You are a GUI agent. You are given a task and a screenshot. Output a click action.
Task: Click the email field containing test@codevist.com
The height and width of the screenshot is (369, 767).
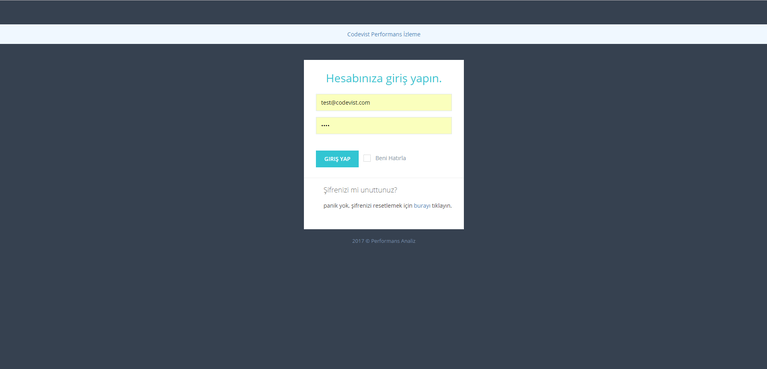[384, 103]
